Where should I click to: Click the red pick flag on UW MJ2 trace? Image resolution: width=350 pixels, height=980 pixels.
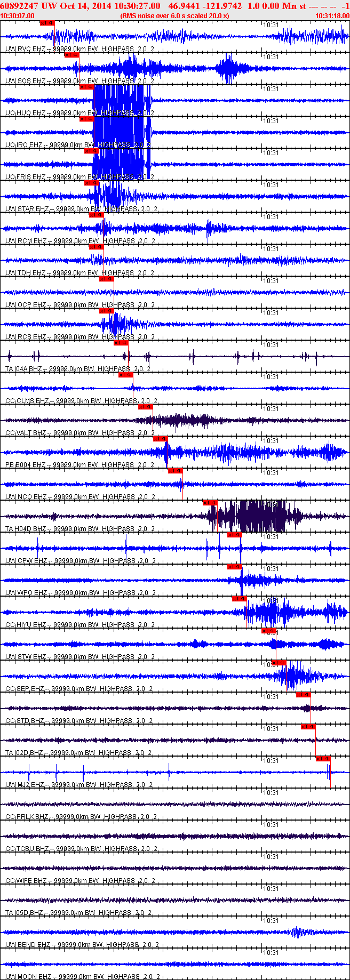pyautogui.click(x=323, y=759)
